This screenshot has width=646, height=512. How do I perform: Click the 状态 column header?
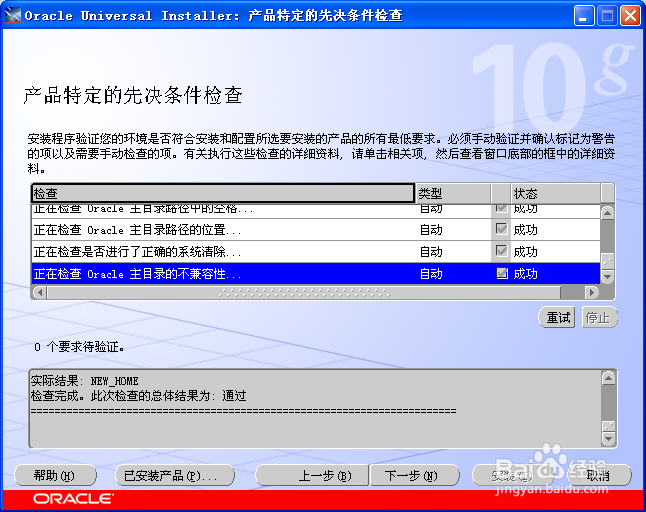click(x=555, y=193)
